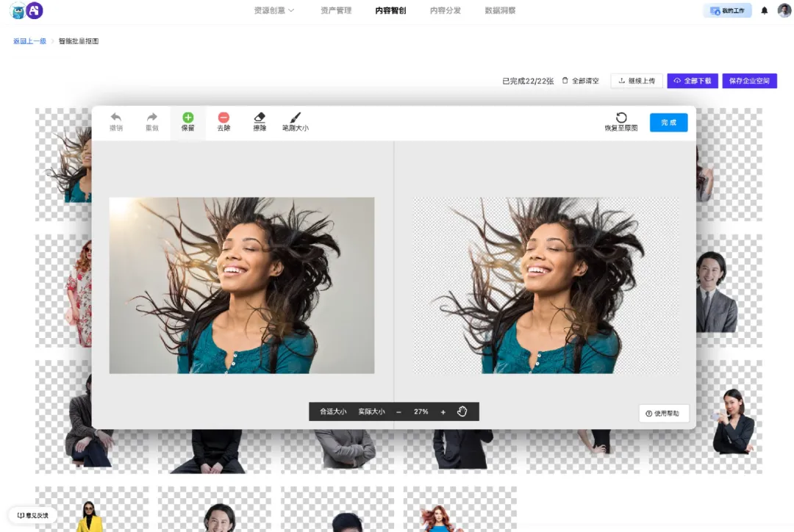The height and width of the screenshot is (532, 794).
Task: Select the 内容智创 menu item
Action: tap(390, 10)
